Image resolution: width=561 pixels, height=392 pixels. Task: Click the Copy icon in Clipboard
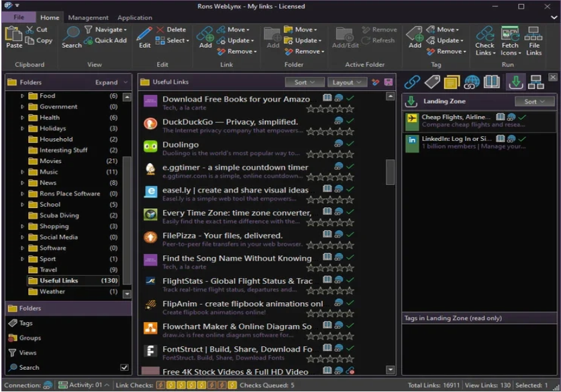point(30,40)
